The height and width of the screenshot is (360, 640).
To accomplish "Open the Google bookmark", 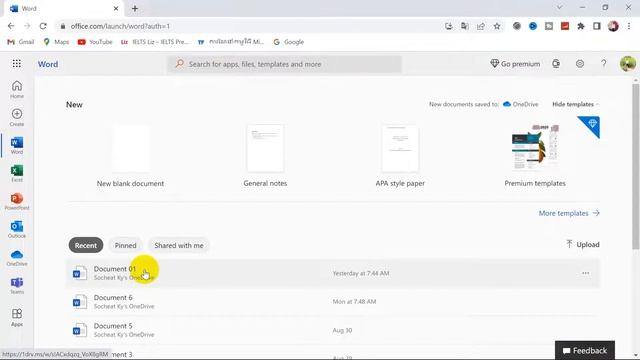I will coord(289,42).
